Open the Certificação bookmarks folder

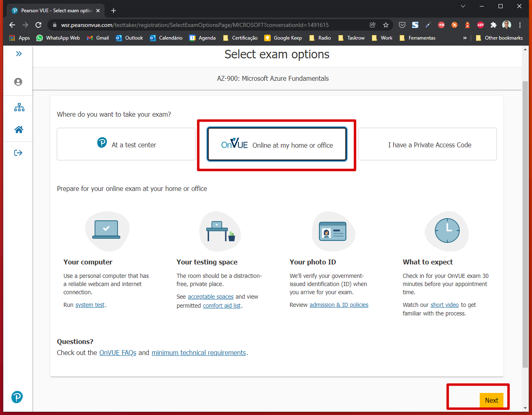pyautogui.click(x=240, y=38)
